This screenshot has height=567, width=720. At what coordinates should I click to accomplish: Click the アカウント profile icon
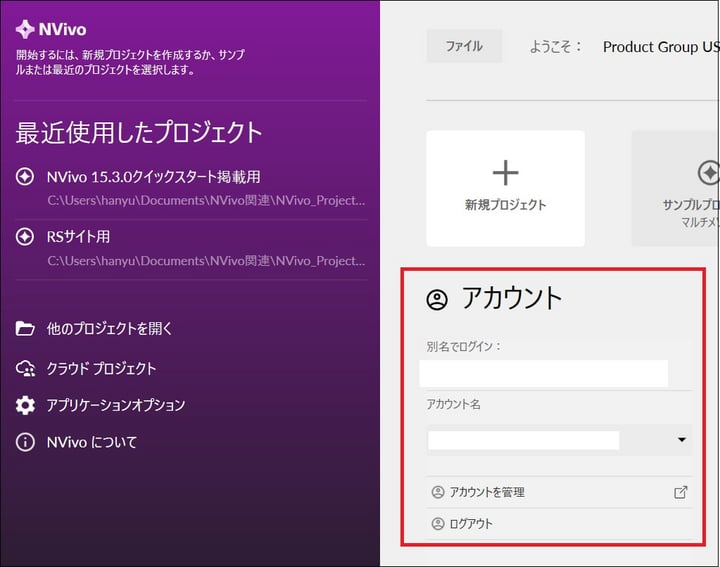pos(437,300)
